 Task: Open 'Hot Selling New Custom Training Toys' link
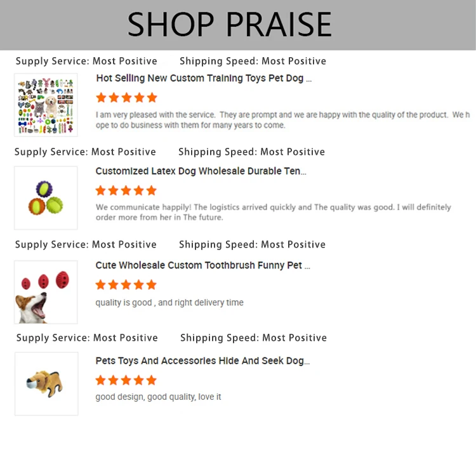[x=204, y=79]
